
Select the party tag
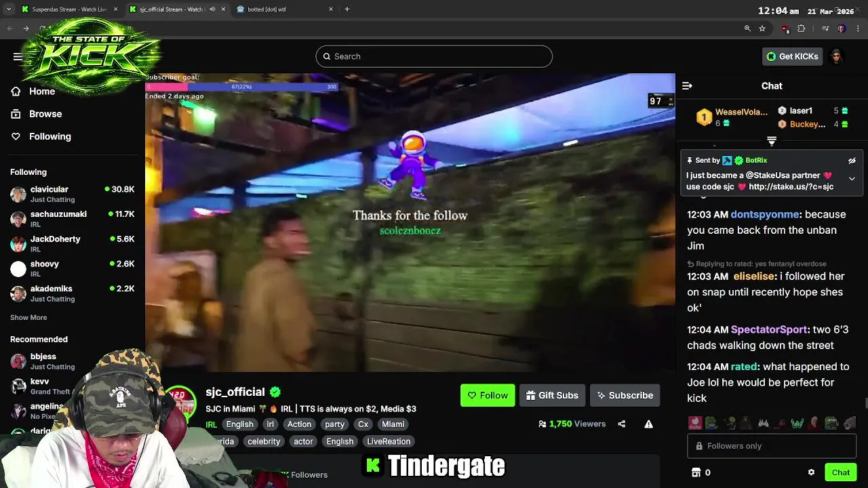tap(334, 424)
